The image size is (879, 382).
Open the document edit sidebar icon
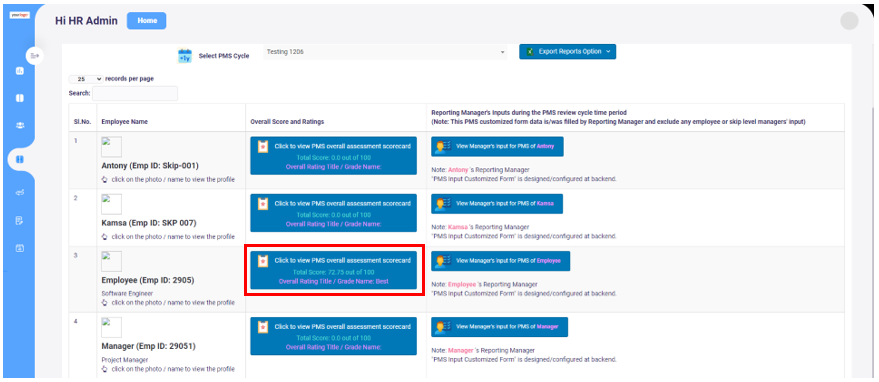[x=20, y=220]
